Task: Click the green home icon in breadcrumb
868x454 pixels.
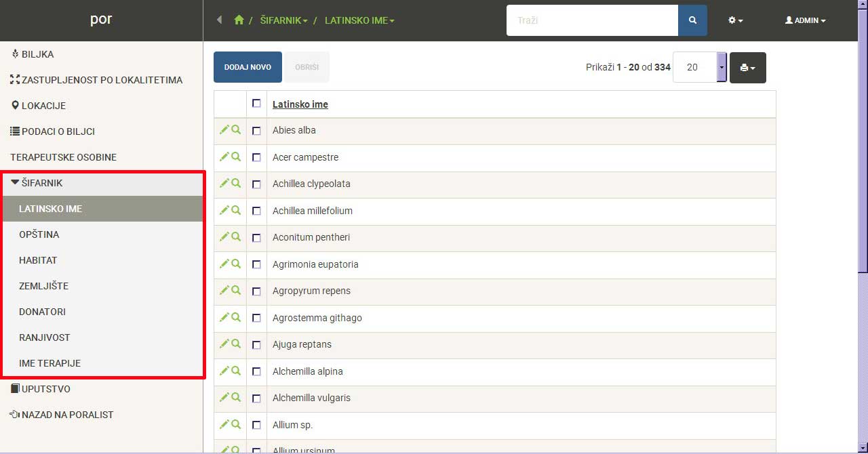Action: point(239,20)
